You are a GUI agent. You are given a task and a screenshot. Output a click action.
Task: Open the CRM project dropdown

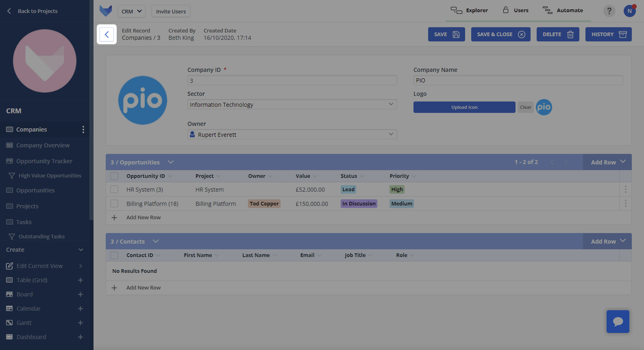click(x=132, y=11)
